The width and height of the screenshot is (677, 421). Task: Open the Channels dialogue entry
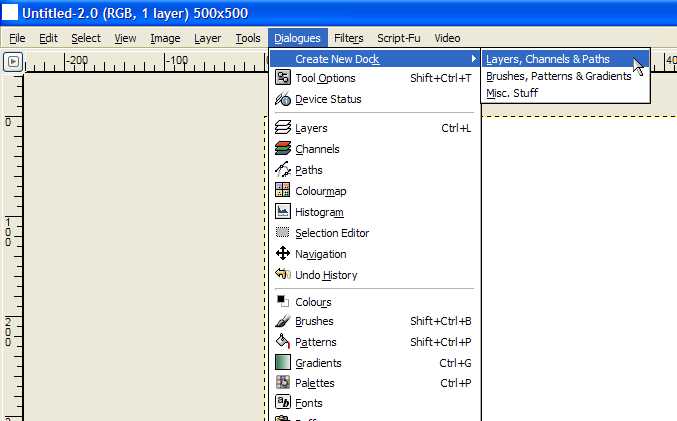tap(375, 149)
